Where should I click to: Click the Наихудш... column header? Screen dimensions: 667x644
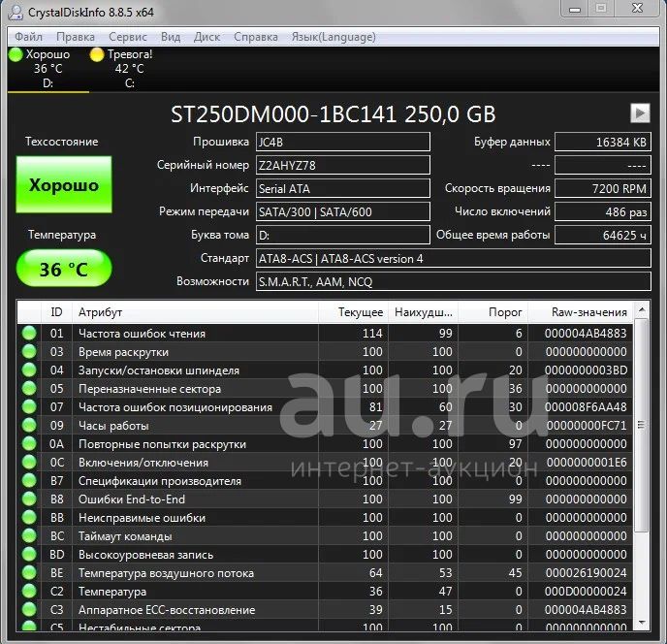pos(424,312)
